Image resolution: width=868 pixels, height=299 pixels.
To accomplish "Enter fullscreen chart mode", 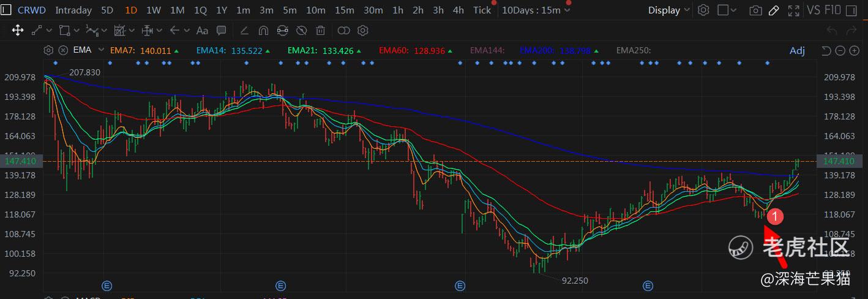I will click(793, 10).
